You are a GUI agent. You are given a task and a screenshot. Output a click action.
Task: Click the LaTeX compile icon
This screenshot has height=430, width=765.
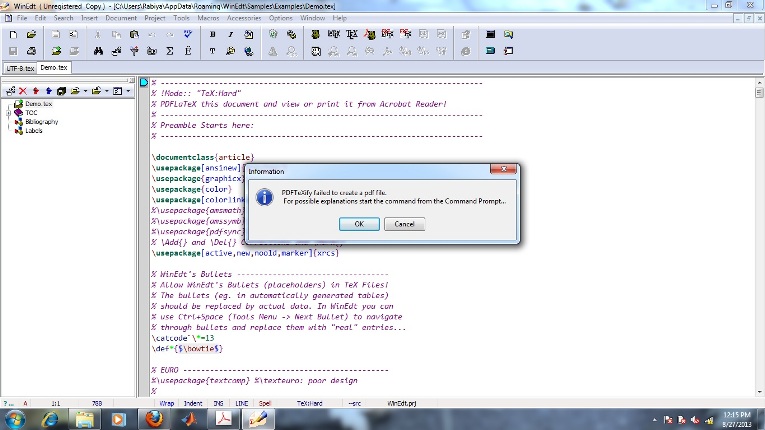point(334,34)
